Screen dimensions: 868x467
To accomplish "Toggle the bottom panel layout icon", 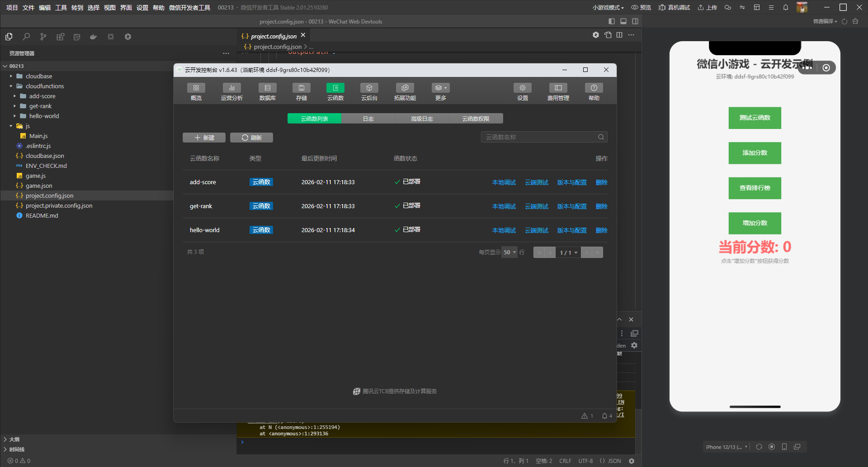I will coord(623,21).
